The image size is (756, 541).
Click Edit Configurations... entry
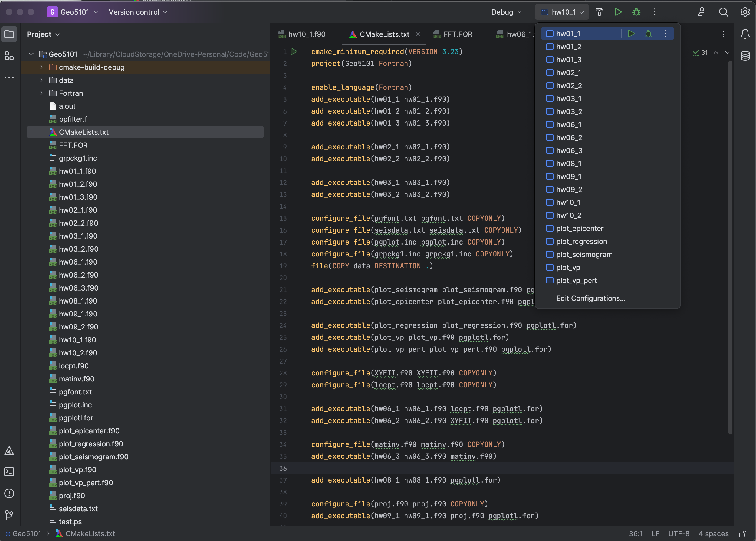pos(590,298)
